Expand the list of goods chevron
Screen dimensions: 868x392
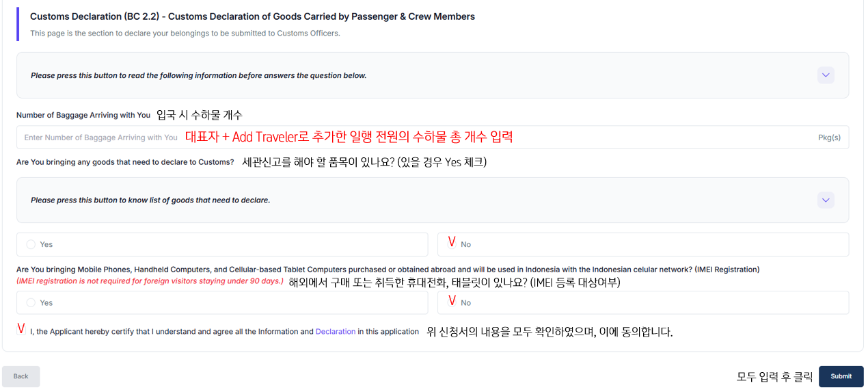coord(826,200)
